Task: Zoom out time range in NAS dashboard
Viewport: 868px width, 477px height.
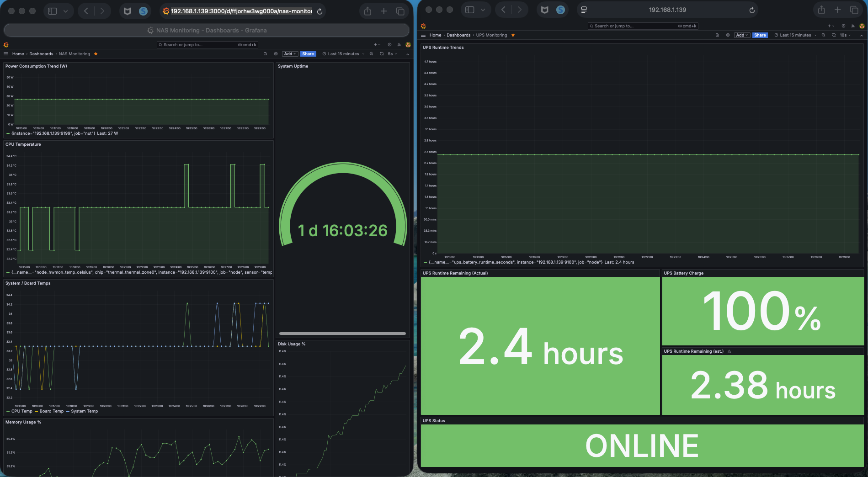Action: [371, 54]
